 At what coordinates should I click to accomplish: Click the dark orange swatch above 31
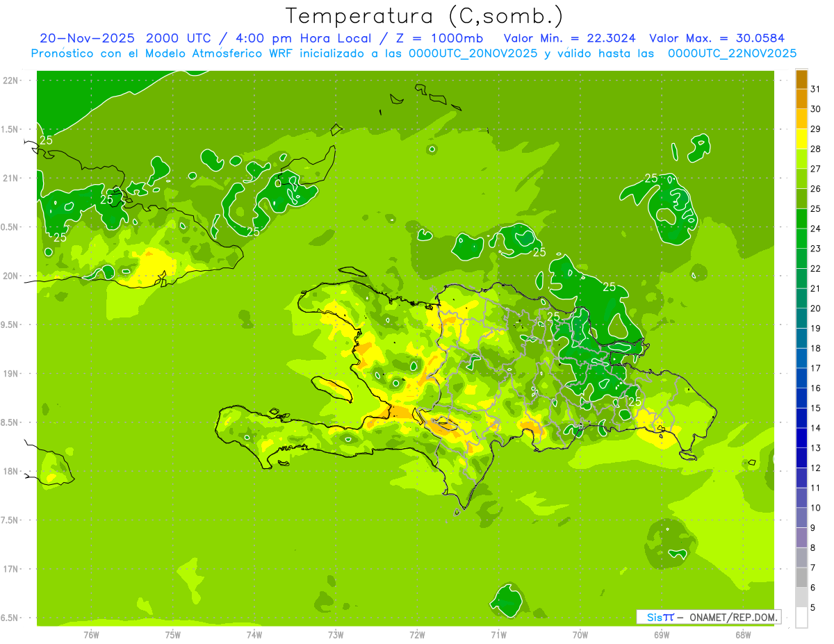coord(801,79)
